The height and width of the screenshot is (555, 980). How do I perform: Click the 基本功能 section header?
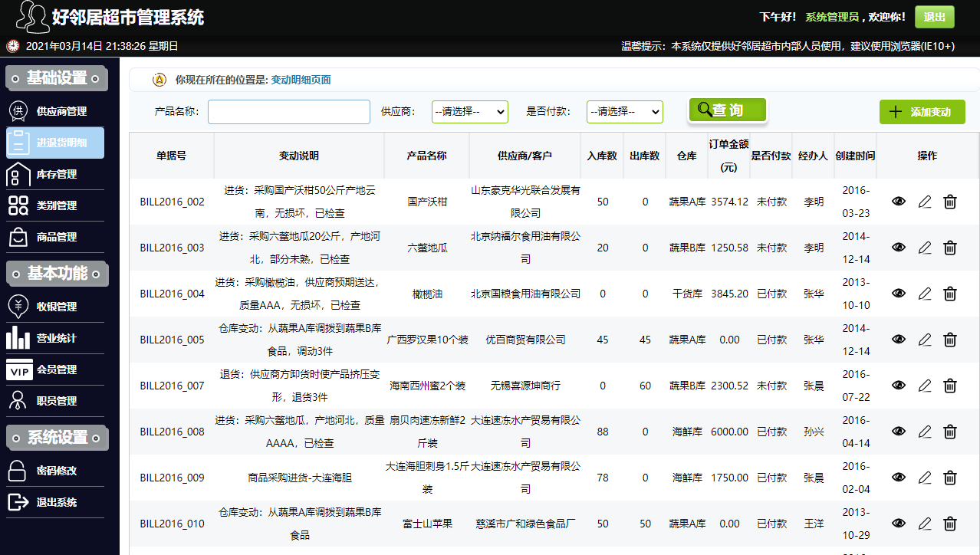(57, 273)
